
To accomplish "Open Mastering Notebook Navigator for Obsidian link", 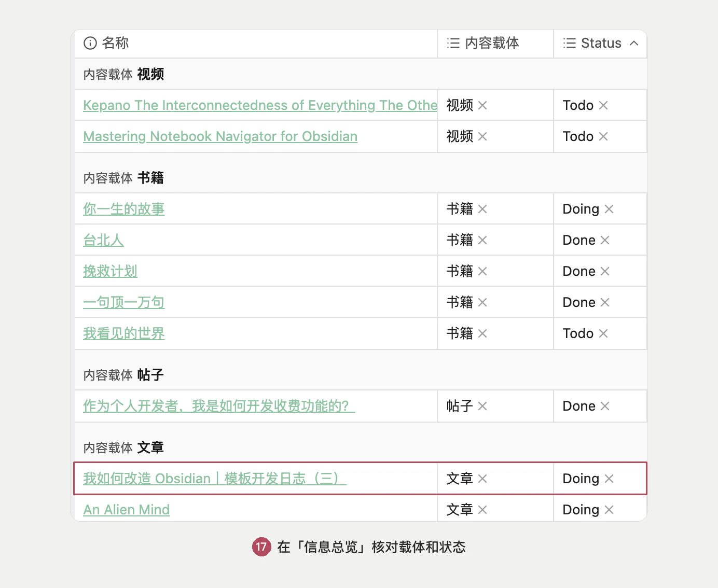I will click(x=220, y=136).
